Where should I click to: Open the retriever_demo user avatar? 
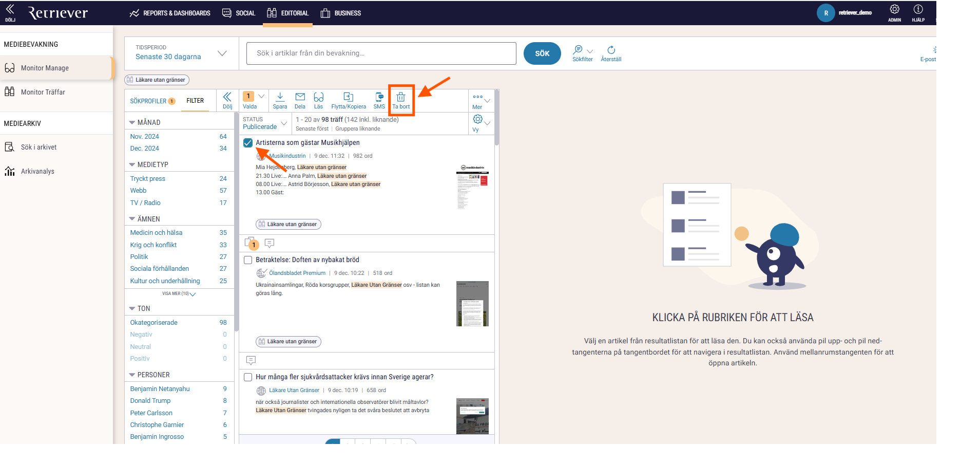pyautogui.click(x=825, y=13)
